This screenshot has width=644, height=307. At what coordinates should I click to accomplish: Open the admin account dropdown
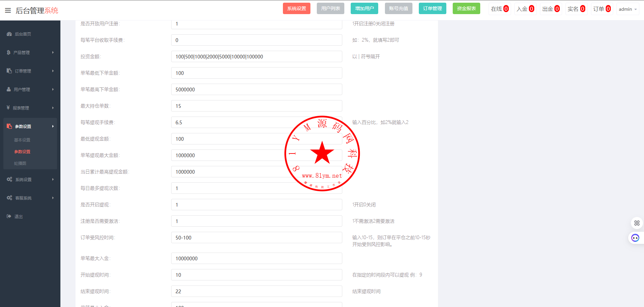[628, 9]
